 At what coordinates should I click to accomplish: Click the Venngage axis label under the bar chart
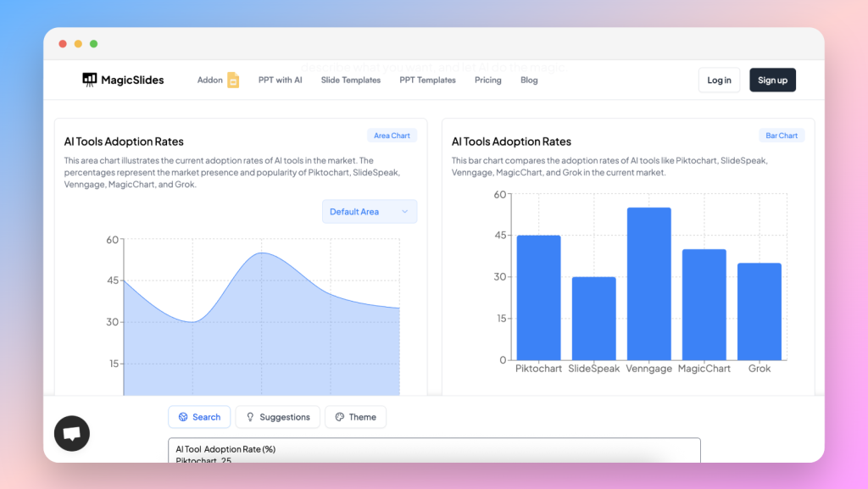[x=648, y=369]
